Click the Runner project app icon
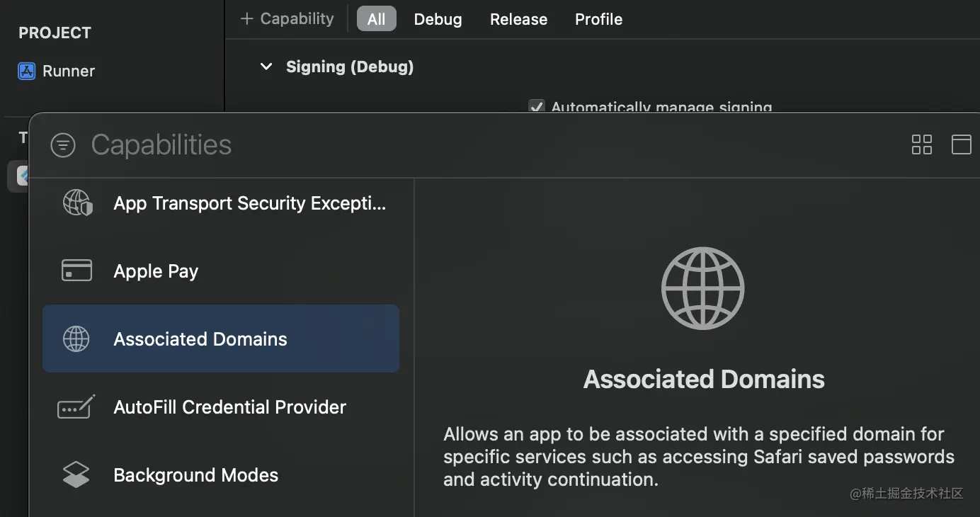980x517 pixels. pyautogui.click(x=26, y=71)
